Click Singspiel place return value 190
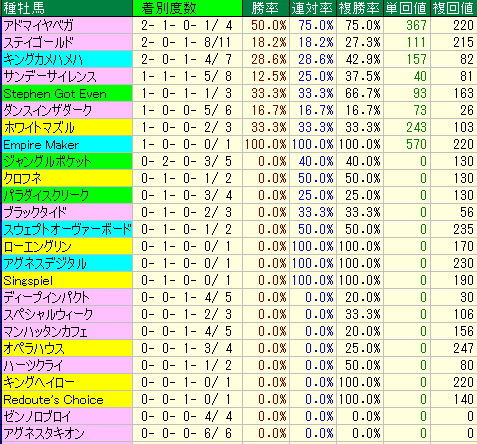Viewport: 477px width, 444px height. (x=463, y=280)
